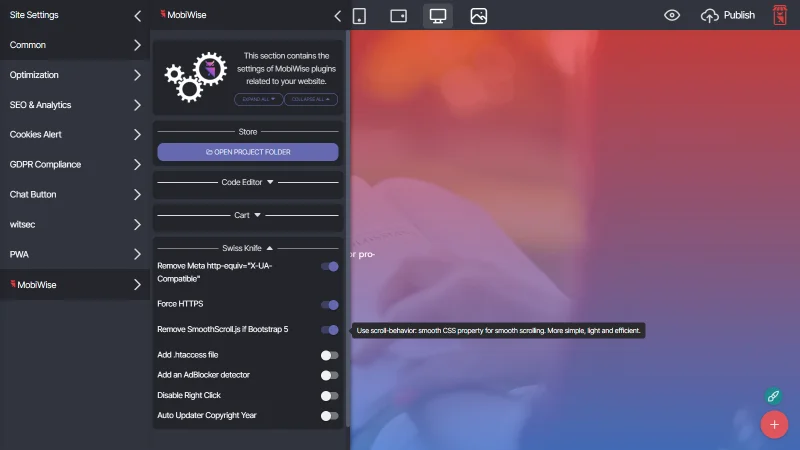Click the 'Auto Updater Copyright Year' label
The height and width of the screenshot is (450, 800).
click(x=207, y=415)
